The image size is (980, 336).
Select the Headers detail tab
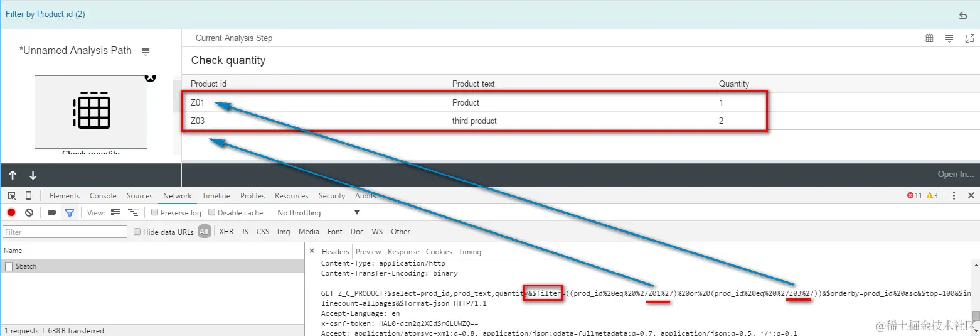click(x=335, y=251)
